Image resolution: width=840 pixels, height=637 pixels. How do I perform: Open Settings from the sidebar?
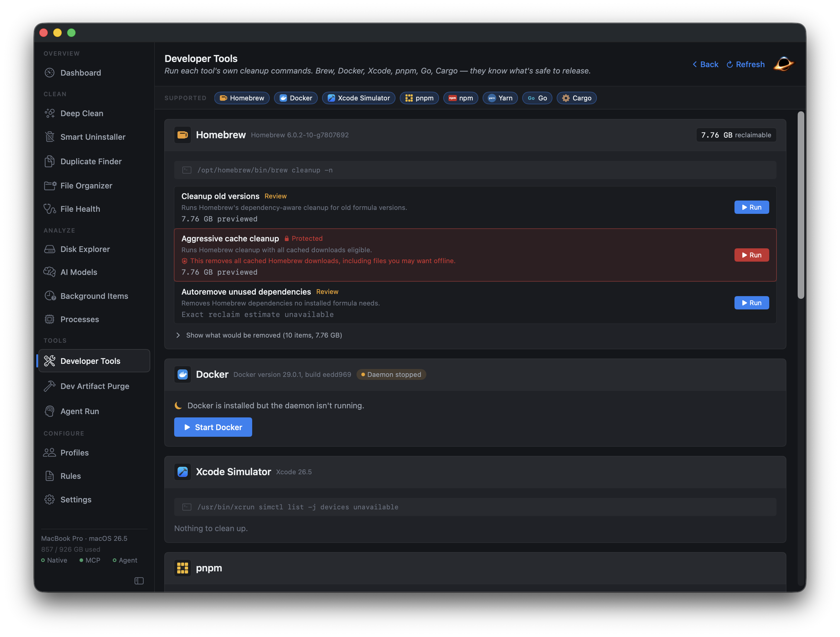coord(94,499)
